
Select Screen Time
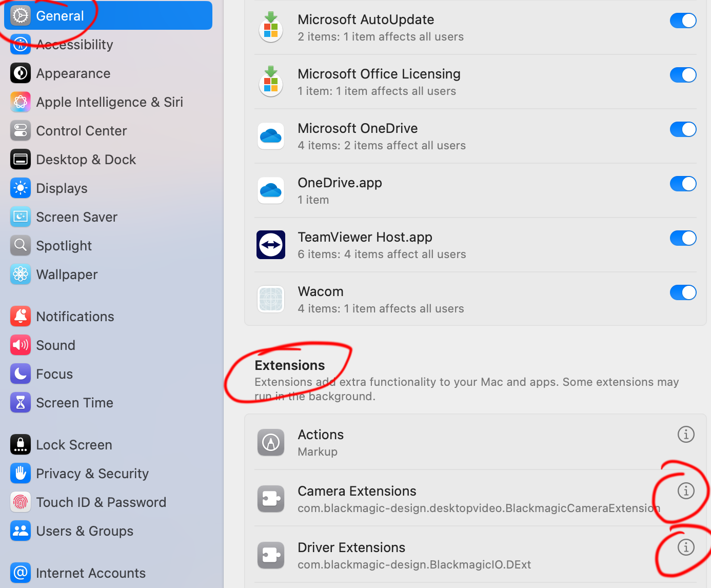click(108, 403)
